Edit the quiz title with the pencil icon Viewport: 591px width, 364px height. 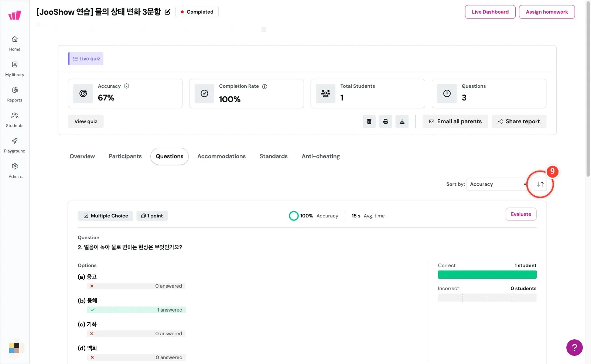tap(167, 12)
